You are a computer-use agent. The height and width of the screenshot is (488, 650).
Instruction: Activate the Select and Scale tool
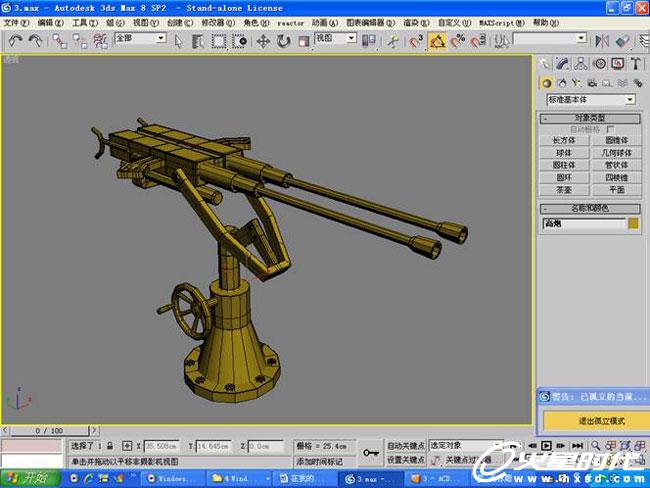[304, 41]
